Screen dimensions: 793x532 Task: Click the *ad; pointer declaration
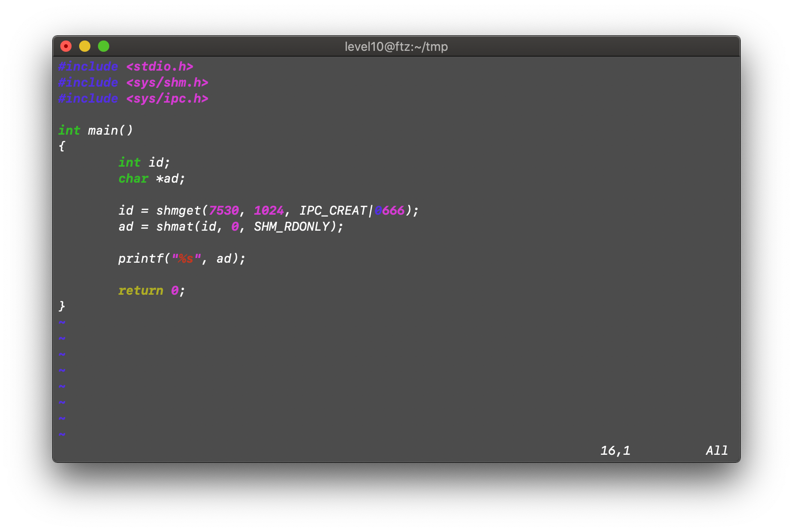coord(170,178)
